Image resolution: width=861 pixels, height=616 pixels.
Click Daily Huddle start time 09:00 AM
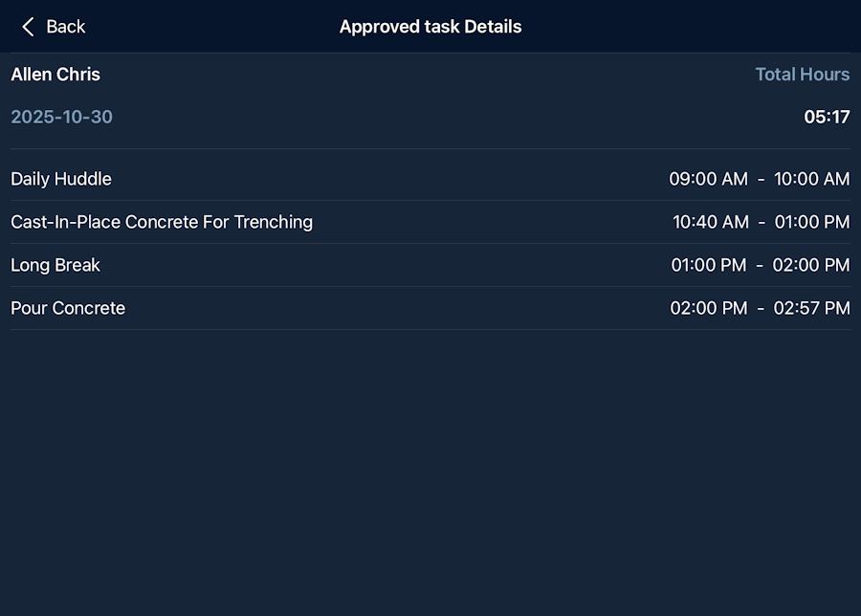708,179
